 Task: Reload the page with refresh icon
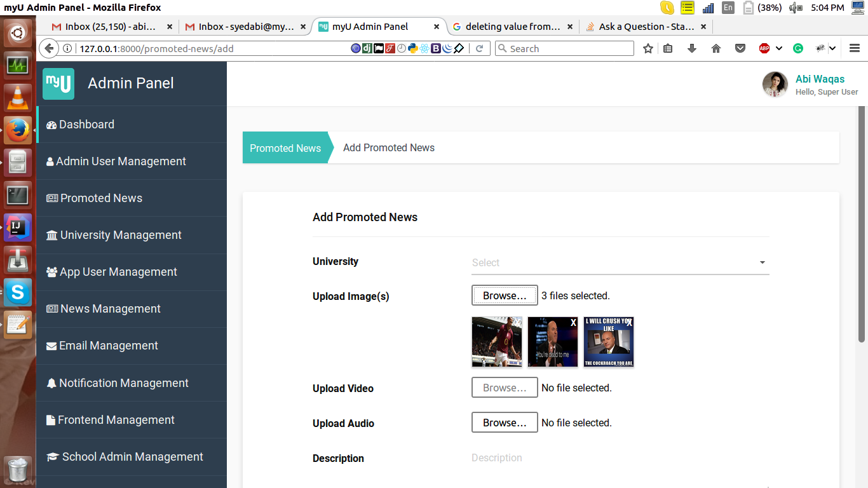pos(480,48)
